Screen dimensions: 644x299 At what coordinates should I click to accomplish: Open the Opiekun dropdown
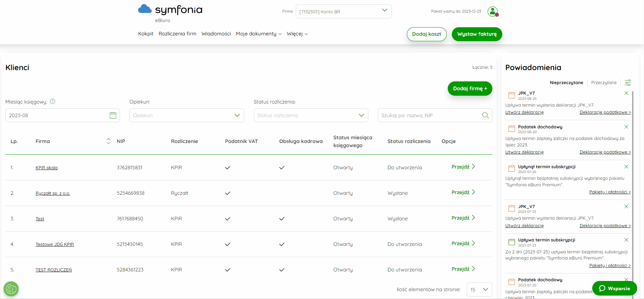coord(187,115)
